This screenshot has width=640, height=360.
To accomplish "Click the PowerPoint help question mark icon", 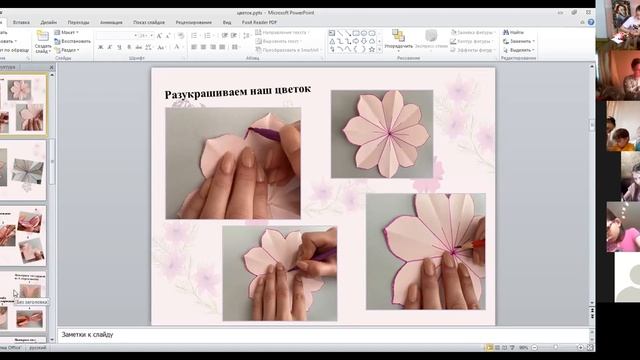I will (591, 22).
